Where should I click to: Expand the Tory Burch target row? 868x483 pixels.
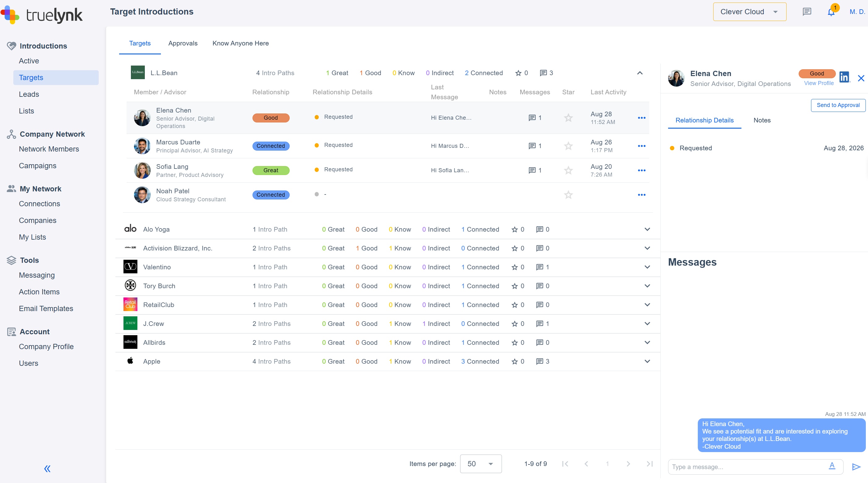click(647, 286)
